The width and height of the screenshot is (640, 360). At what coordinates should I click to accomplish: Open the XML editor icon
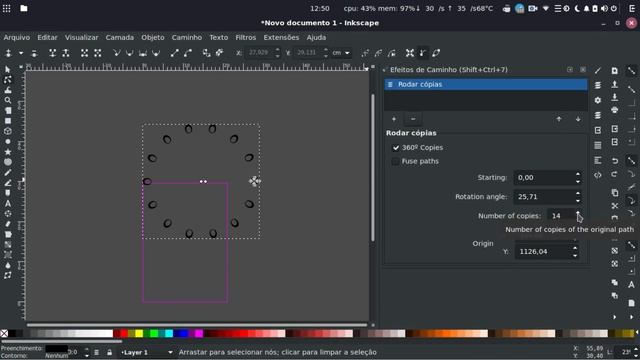click(x=598, y=175)
